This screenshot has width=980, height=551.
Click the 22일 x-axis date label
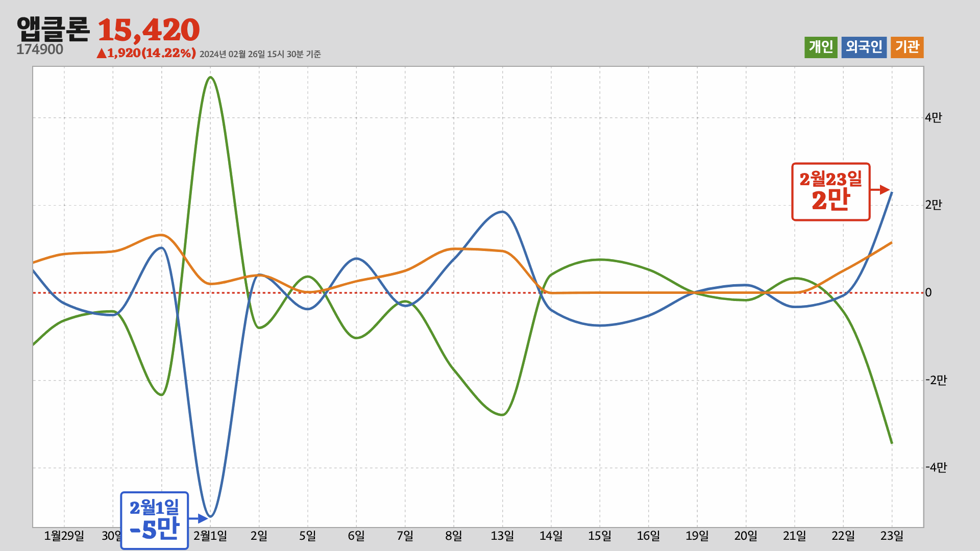(843, 536)
